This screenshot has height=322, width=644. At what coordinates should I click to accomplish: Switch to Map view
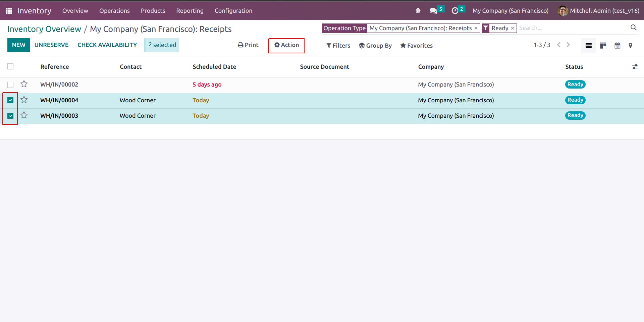tap(631, 46)
